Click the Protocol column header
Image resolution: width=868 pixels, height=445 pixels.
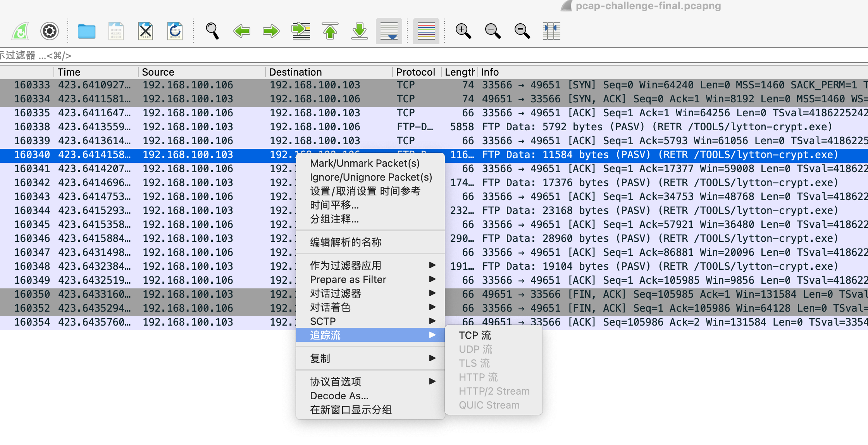click(415, 72)
